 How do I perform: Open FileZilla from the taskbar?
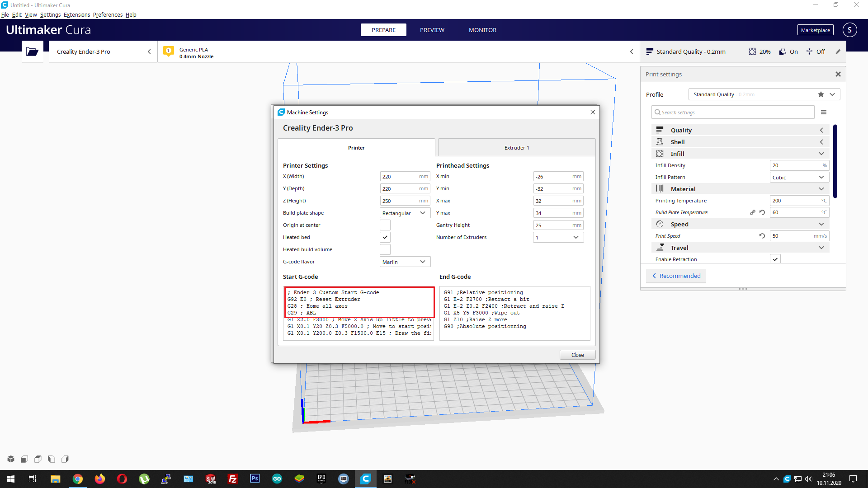click(233, 479)
